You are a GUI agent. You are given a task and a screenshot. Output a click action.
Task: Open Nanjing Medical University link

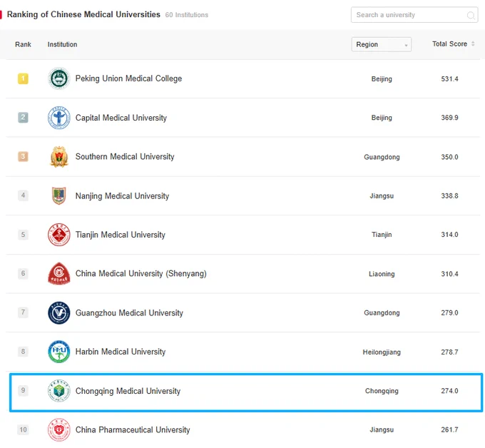(x=122, y=196)
